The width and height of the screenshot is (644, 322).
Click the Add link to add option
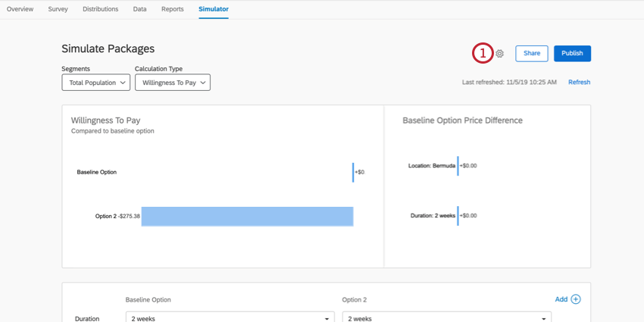[561, 299]
